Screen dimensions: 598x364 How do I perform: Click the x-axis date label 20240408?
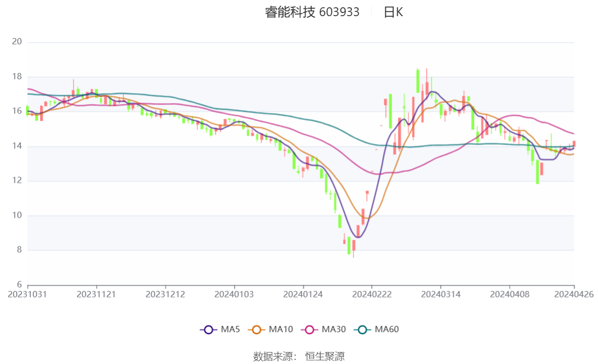pos(509,294)
